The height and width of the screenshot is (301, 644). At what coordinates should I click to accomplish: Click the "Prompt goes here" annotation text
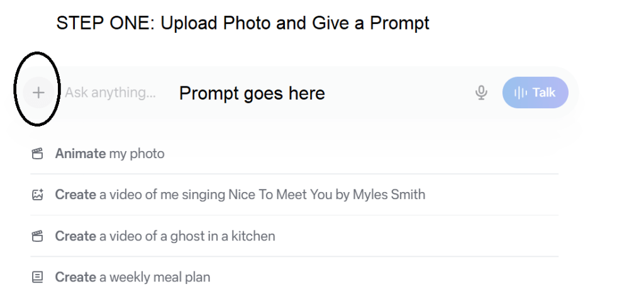pos(252,93)
